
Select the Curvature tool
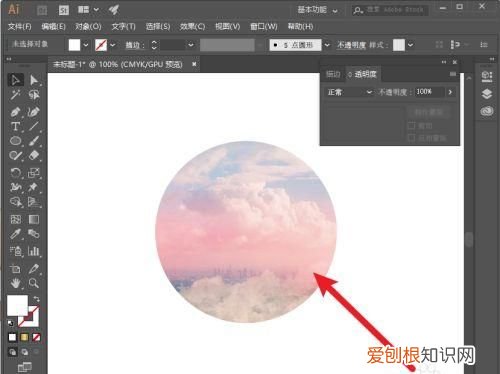[34, 112]
